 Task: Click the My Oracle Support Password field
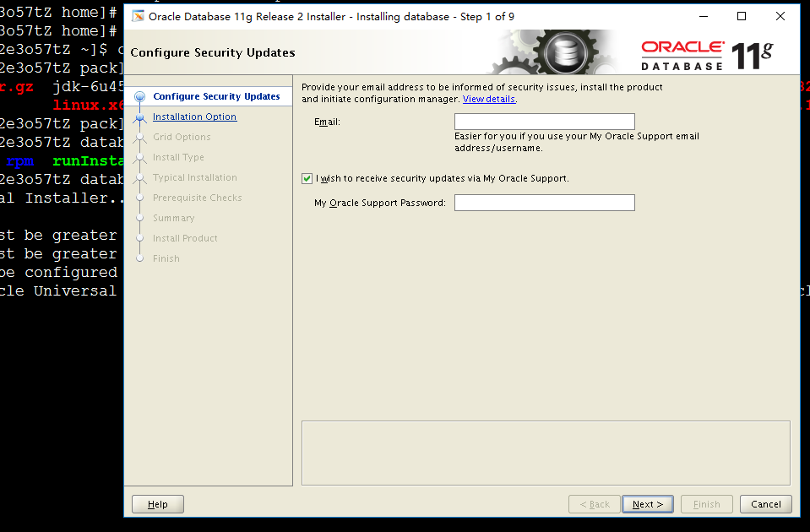545,203
